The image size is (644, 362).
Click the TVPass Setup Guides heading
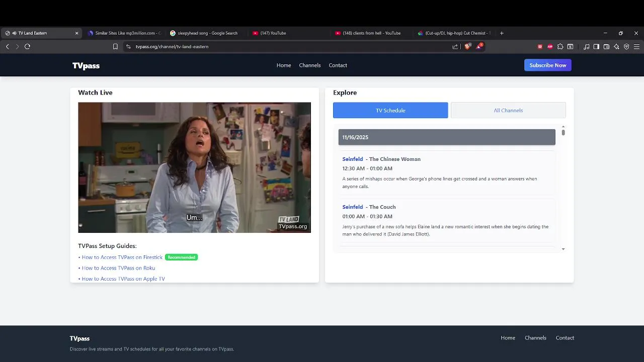pos(107,246)
